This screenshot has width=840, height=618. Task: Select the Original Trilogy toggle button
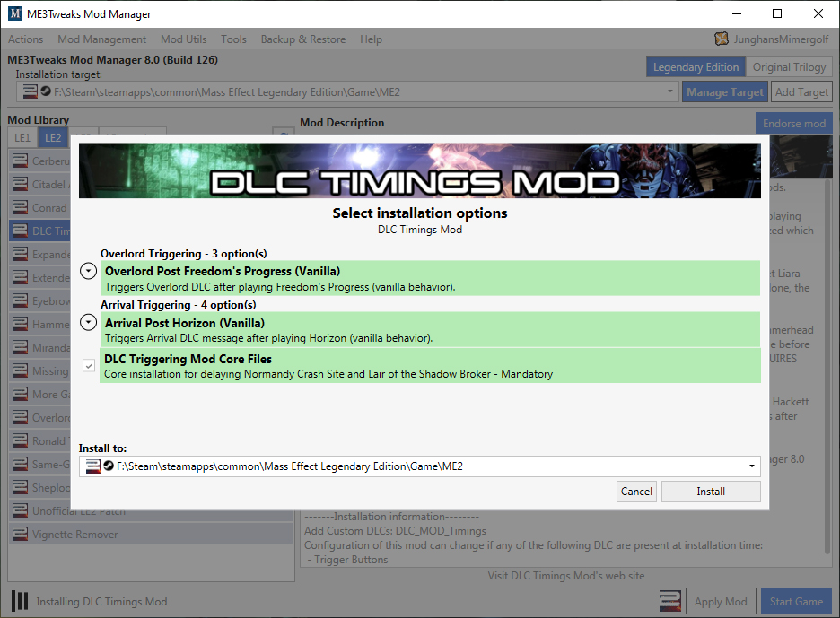[789, 67]
